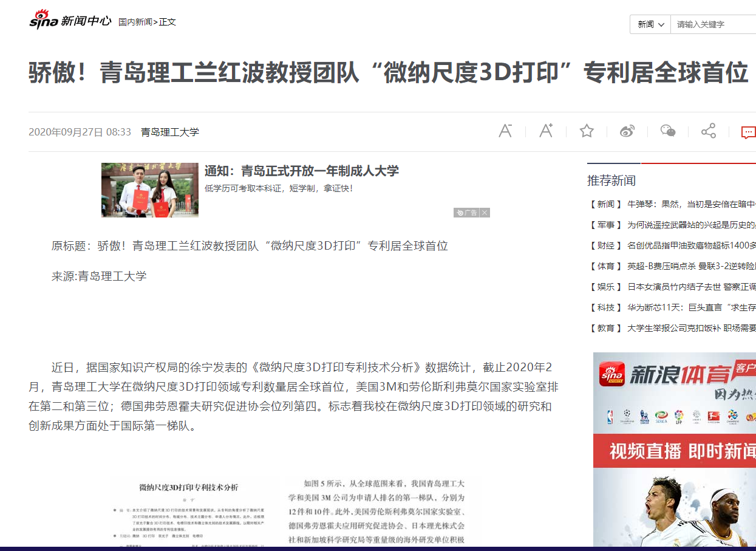
Task: Click the Sina logo icon
Action: click(x=44, y=19)
